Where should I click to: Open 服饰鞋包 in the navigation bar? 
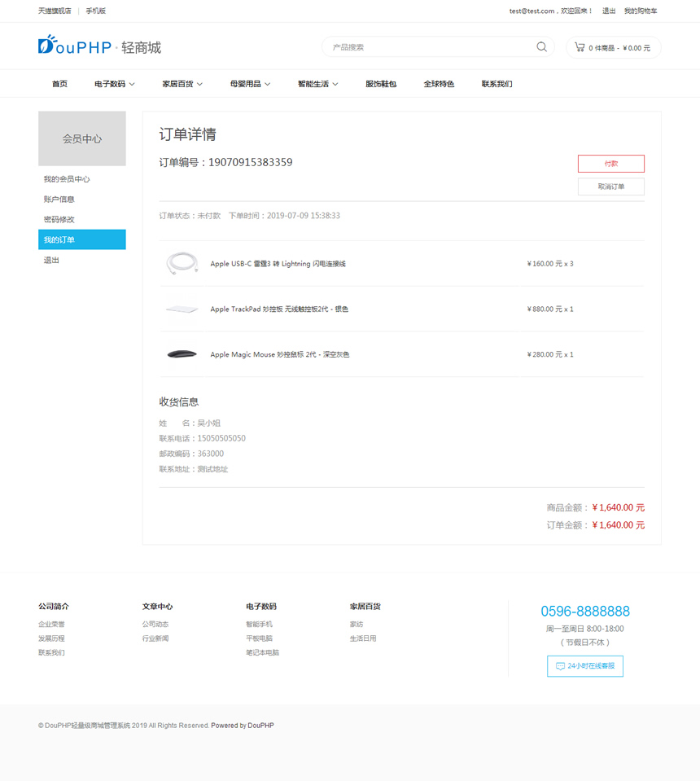(x=381, y=84)
